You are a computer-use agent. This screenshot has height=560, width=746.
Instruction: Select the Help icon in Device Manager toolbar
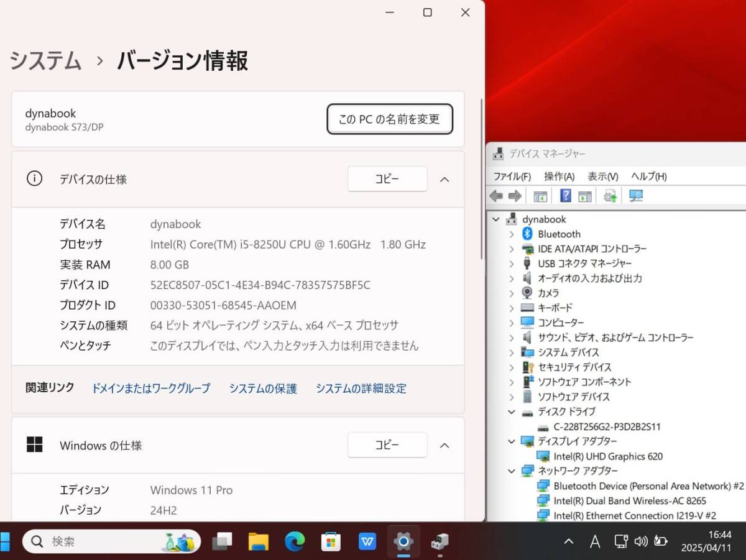(565, 196)
